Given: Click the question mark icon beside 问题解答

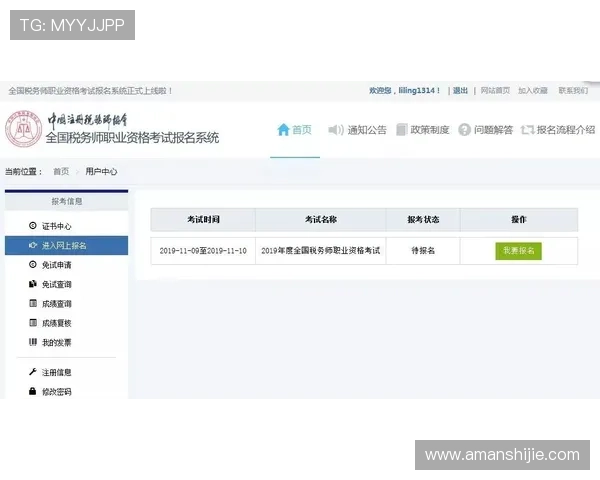Looking at the screenshot, I should [x=464, y=130].
